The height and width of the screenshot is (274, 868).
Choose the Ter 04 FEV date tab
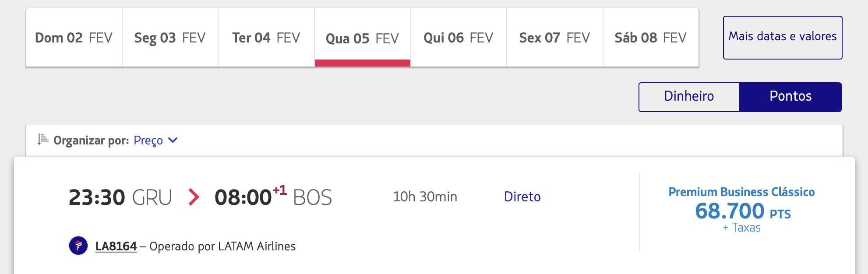(266, 38)
